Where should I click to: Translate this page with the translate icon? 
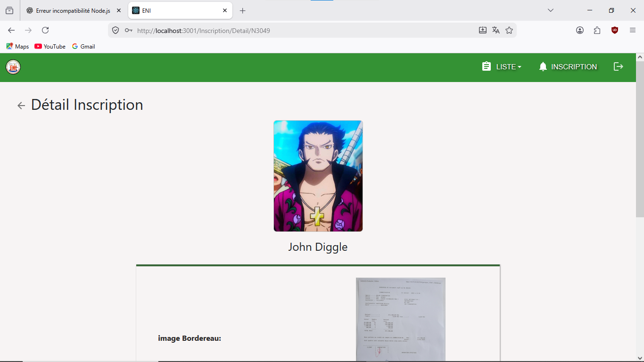click(496, 30)
